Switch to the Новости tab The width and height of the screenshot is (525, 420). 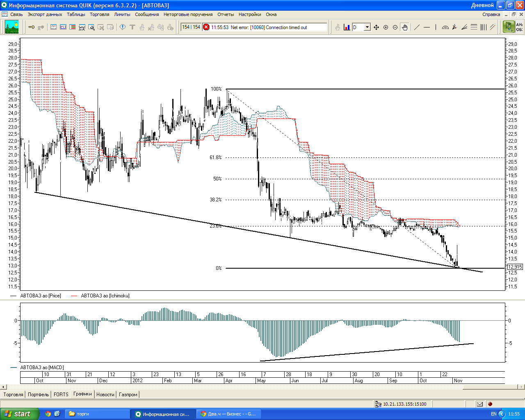pyautogui.click(x=105, y=395)
